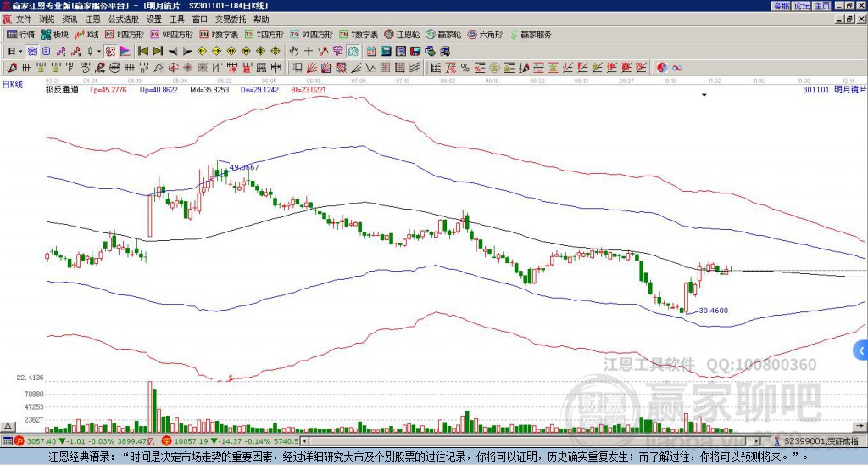Expand the candlestick chart type dropdown arrow

99,52
